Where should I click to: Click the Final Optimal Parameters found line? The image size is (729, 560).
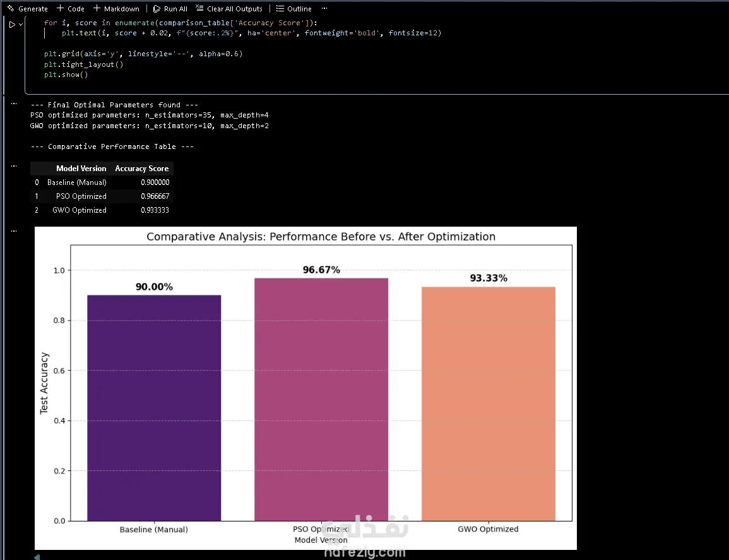click(x=114, y=105)
